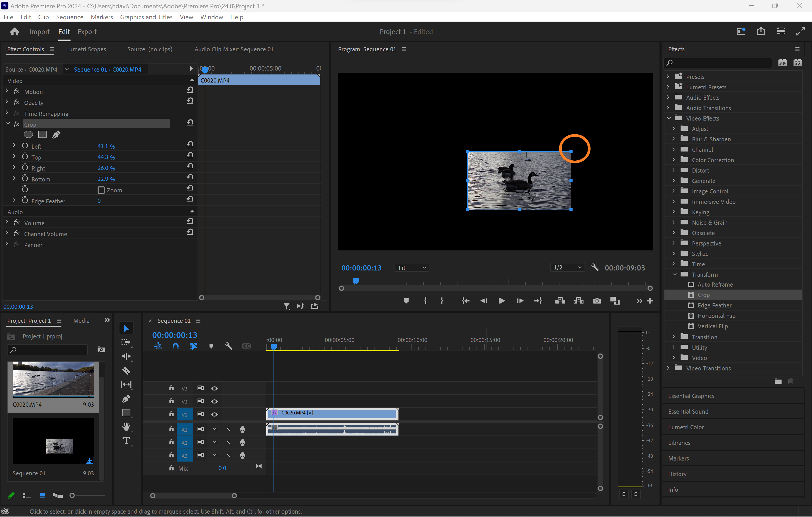Click the Effects panel search field
The height and width of the screenshot is (517, 812).
coord(718,63)
